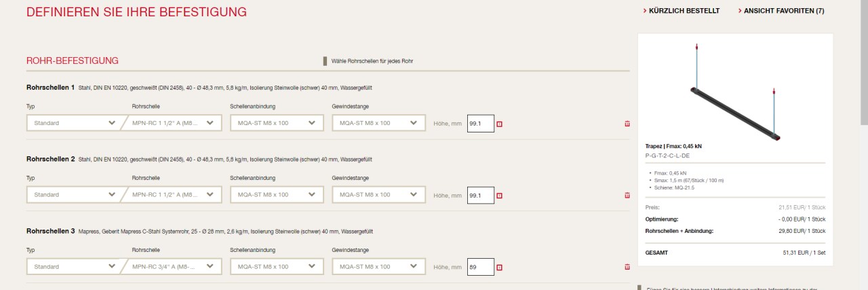Click height field of Rohrschellen 1
The height and width of the screenshot is (290, 868).
[481, 124]
